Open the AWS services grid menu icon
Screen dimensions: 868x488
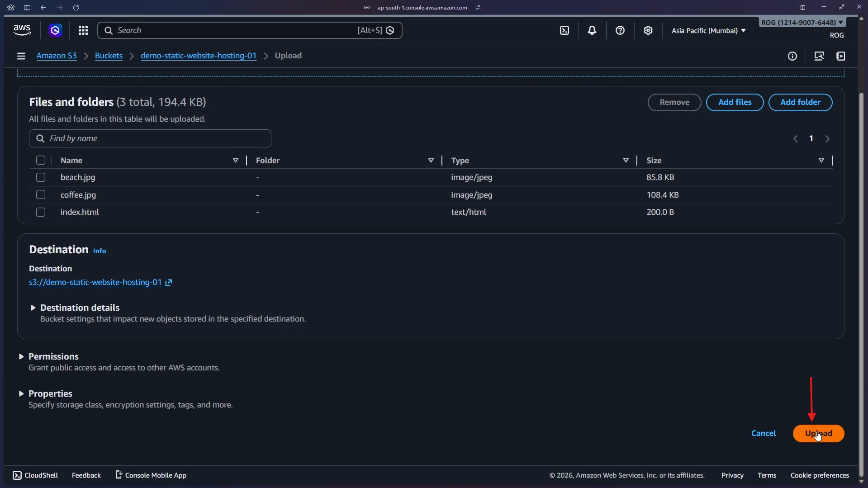point(83,30)
